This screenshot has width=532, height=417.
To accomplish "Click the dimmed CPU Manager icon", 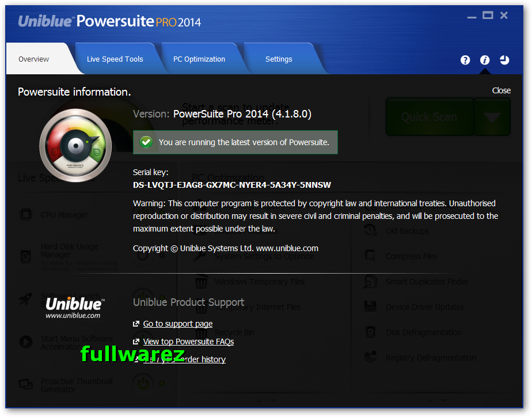I will 26,215.
